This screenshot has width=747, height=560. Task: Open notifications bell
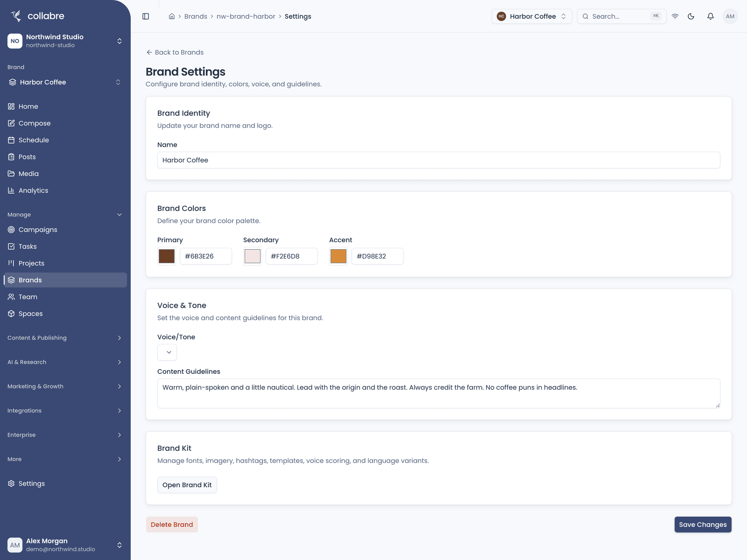pos(711,16)
